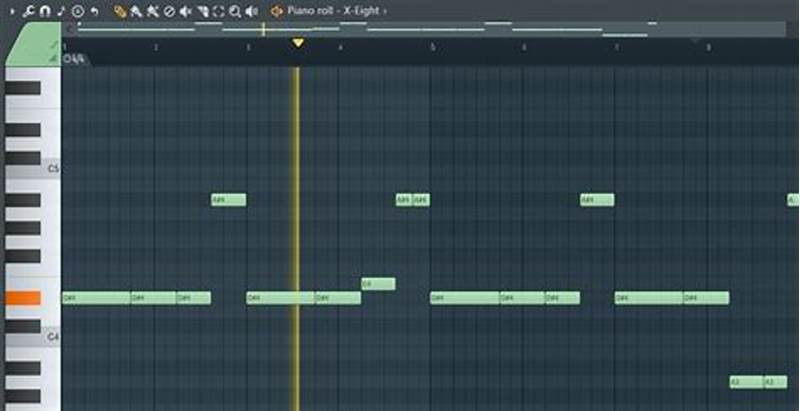Click the note overview scrollbar at top

pos(431,29)
